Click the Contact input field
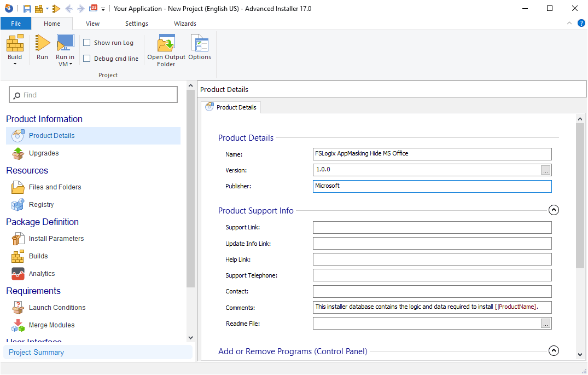This screenshot has width=588, height=375. pos(432,291)
